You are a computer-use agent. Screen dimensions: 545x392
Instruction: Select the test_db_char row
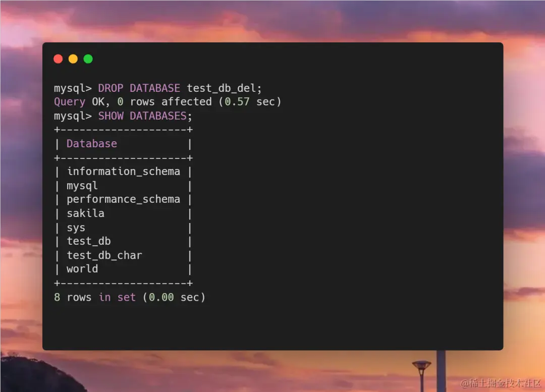[x=124, y=255]
